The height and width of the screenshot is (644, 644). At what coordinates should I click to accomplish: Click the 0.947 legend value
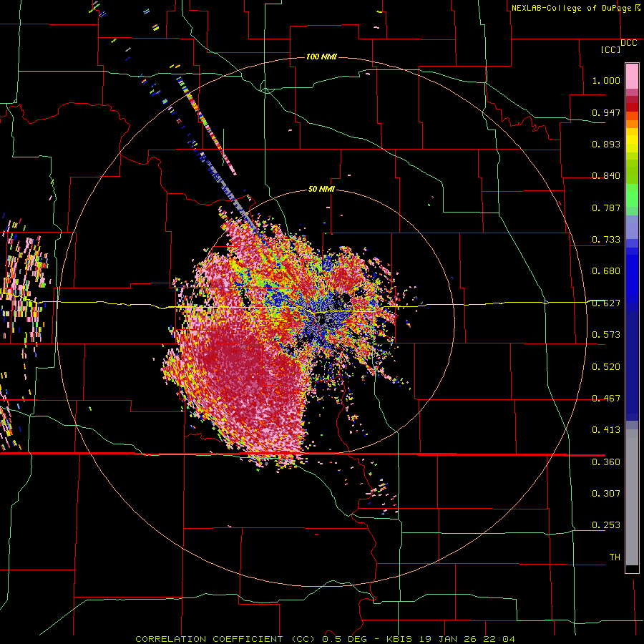point(606,112)
